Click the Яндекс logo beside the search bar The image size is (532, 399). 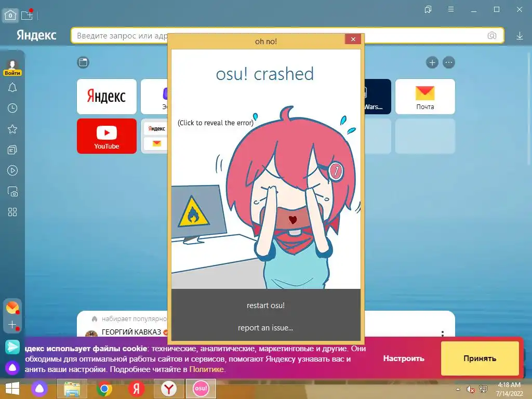(x=36, y=35)
